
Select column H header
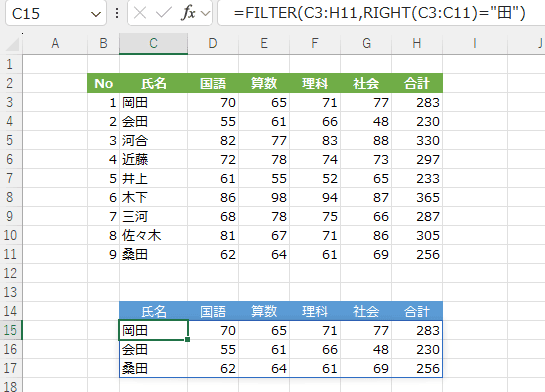(417, 43)
